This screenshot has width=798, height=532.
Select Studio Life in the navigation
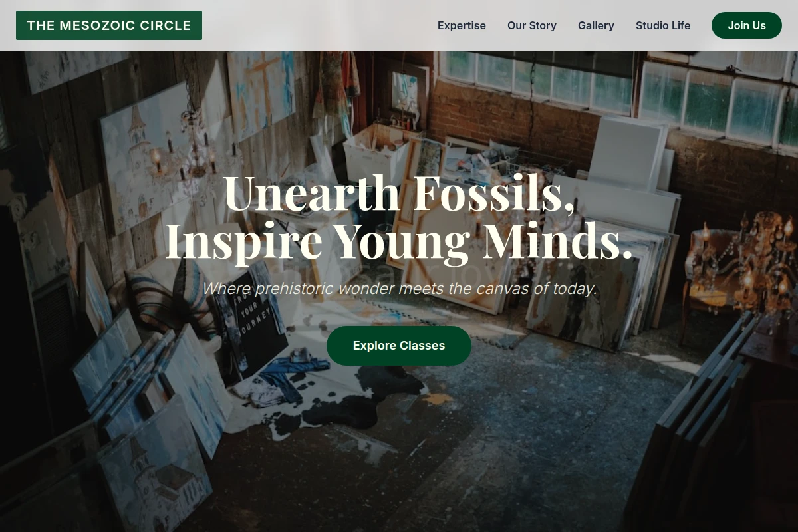(663, 25)
